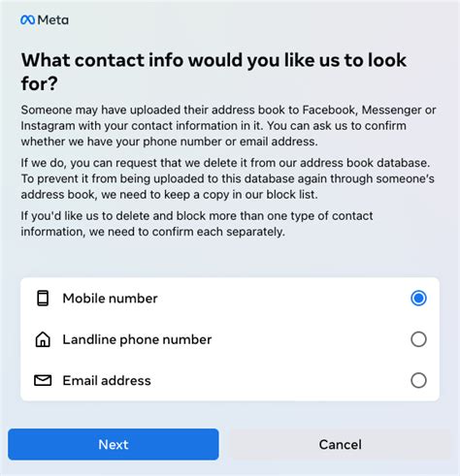Dismiss the dialog with Cancel
This screenshot has width=460, height=476.
(341, 444)
